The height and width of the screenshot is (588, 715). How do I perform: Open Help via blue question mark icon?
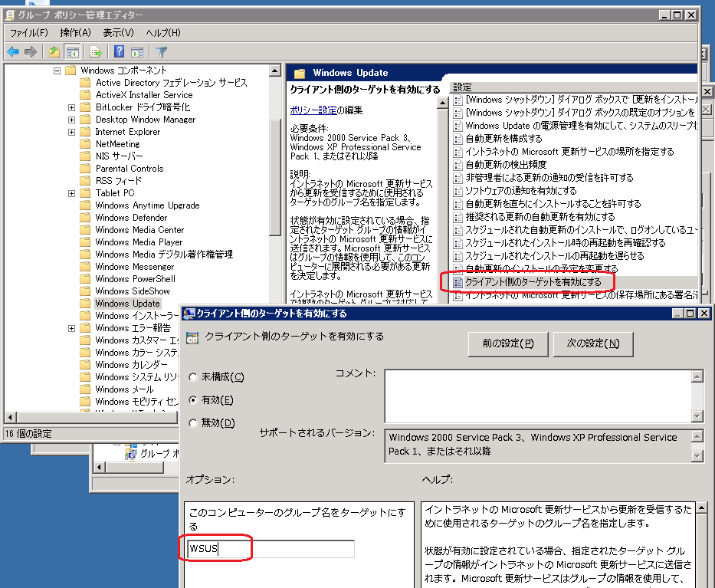(x=120, y=52)
